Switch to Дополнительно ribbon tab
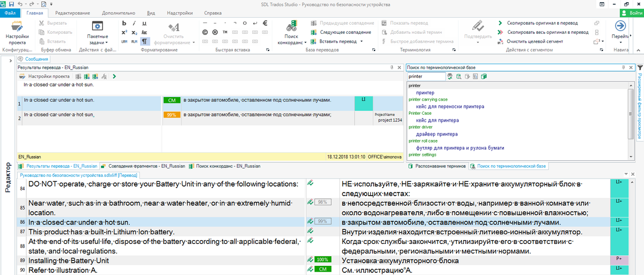 (x=118, y=12)
